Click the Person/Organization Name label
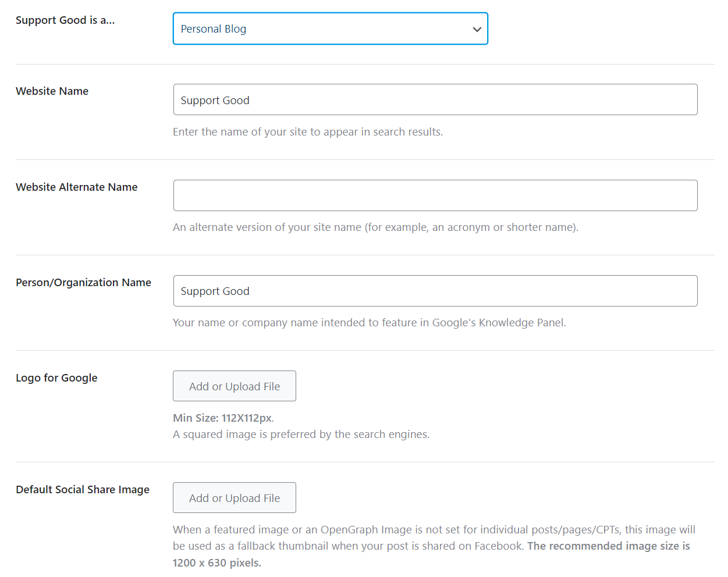Screen dimensions: 728x577 (x=83, y=283)
